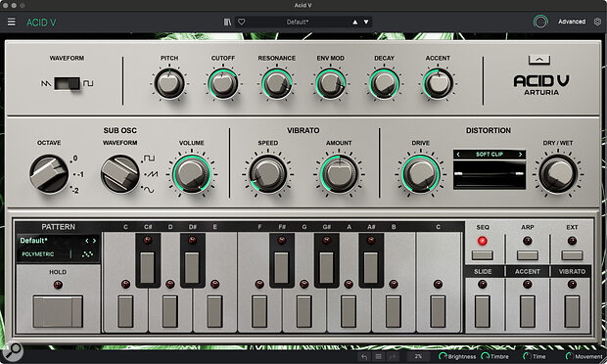Switch to ARP mode button
The image size is (607, 364).
pos(528,255)
